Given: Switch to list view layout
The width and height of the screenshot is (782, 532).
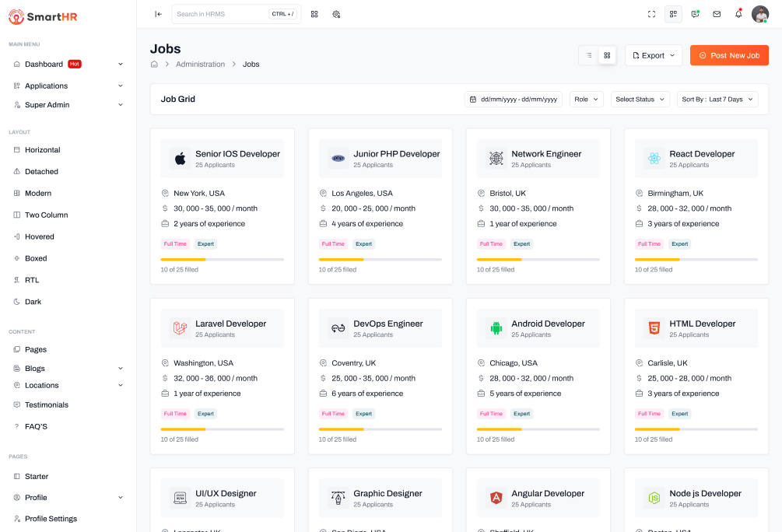Looking at the screenshot, I should click(x=589, y=55).
